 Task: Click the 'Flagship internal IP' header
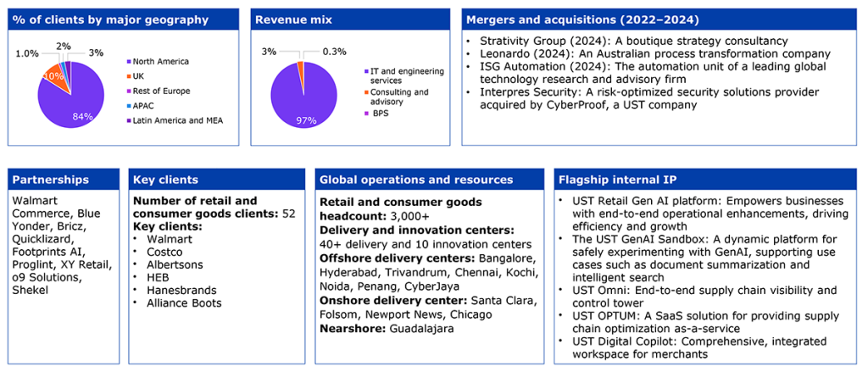click(x=707, y=180)
